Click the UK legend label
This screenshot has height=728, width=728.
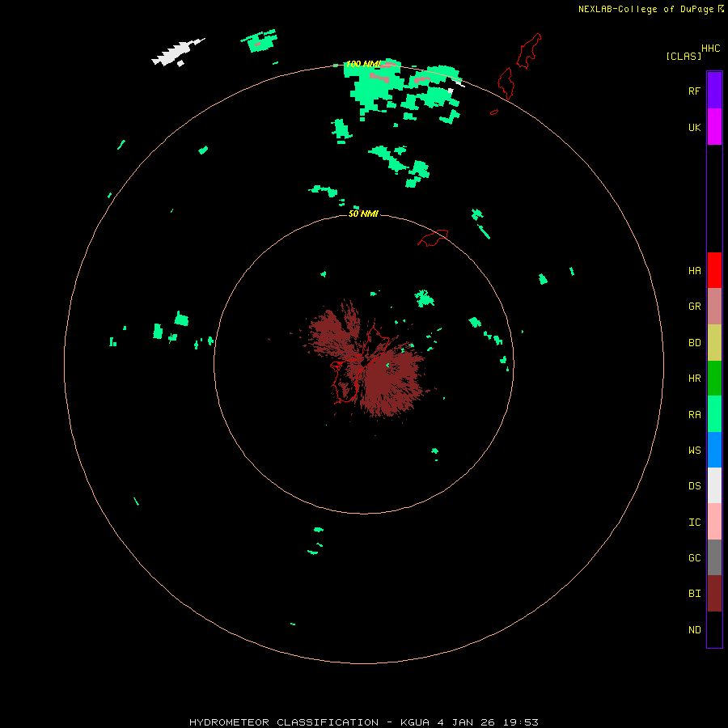(x=694, y=127)
